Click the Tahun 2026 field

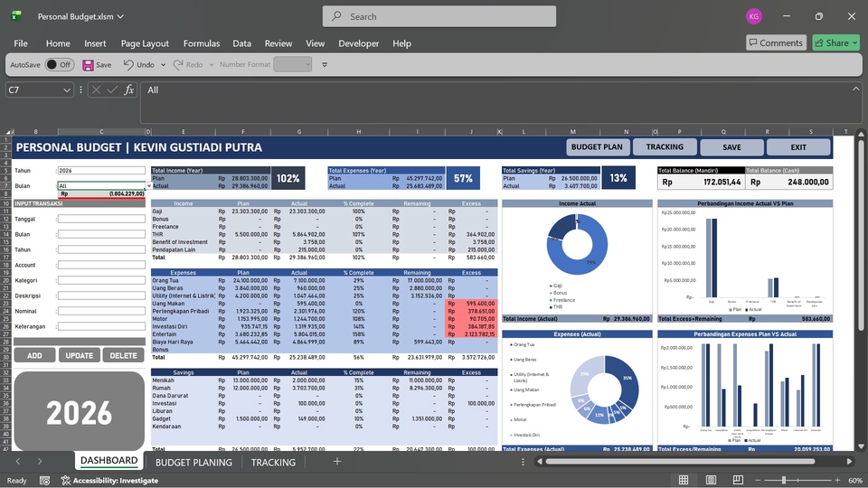101,171
